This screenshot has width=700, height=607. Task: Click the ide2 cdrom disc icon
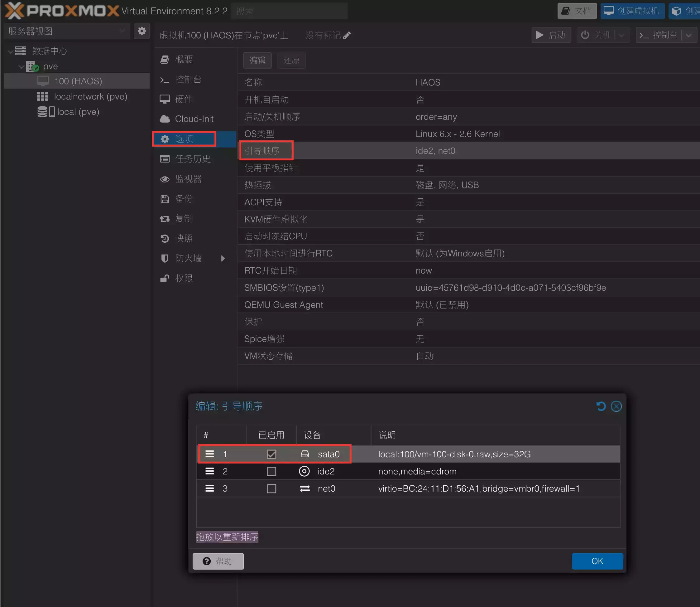pyautogui.click(x=304, y=471)
